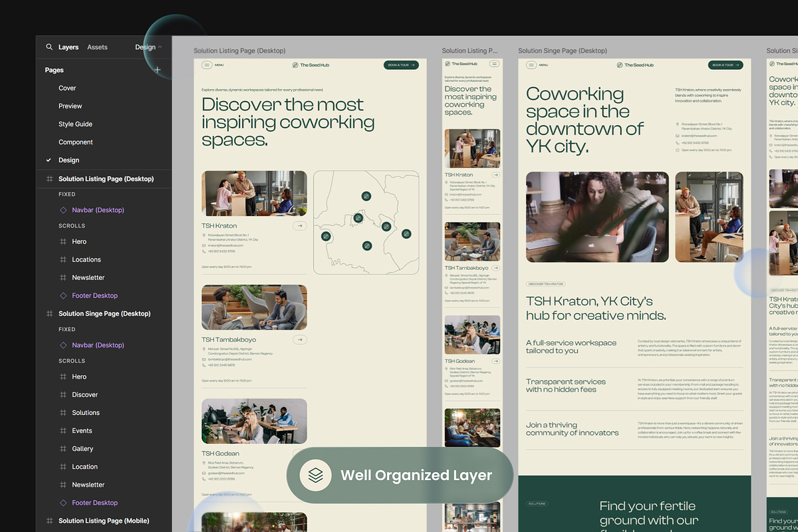Select the frame icon of Solution Singe Page (Desktop)

point(49,314)
